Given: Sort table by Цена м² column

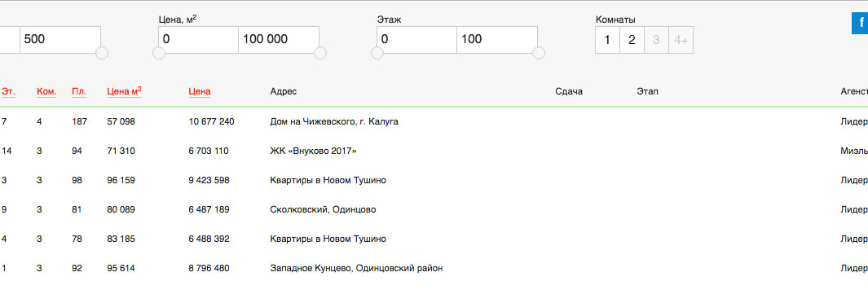Looking at the screenshot, I should [x=124, y=90].
